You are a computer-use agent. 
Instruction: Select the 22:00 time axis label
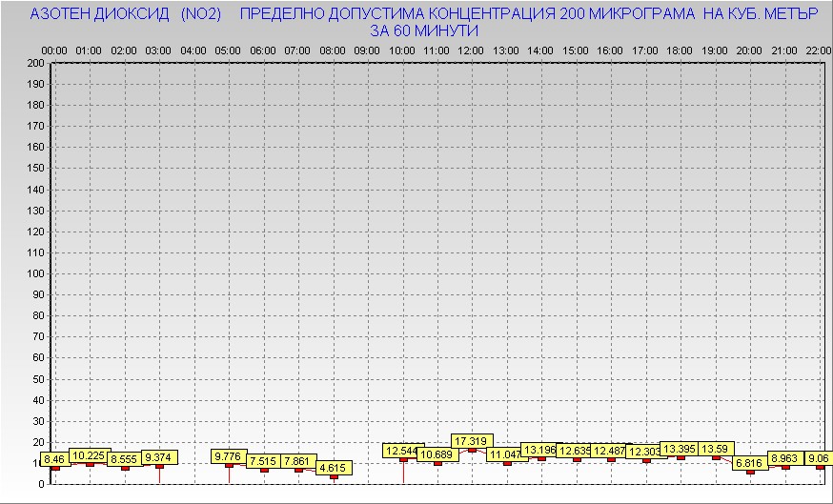point(818,50)
